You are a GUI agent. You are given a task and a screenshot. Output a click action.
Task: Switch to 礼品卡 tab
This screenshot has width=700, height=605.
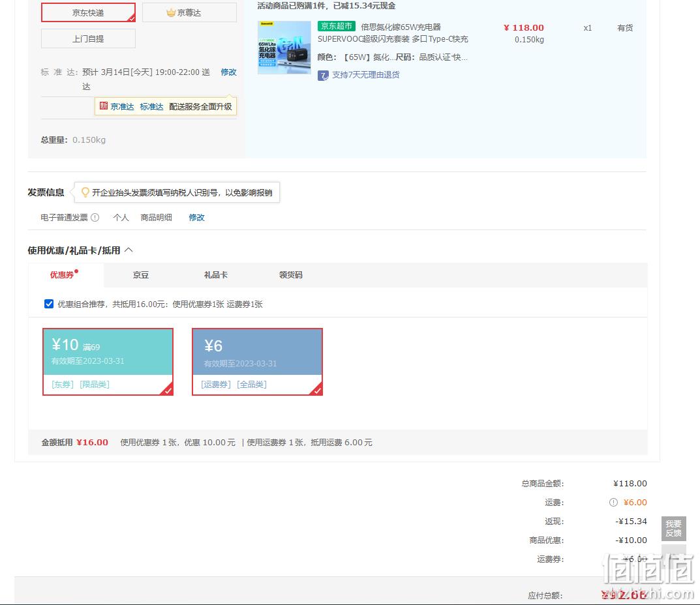coord(216,275)
